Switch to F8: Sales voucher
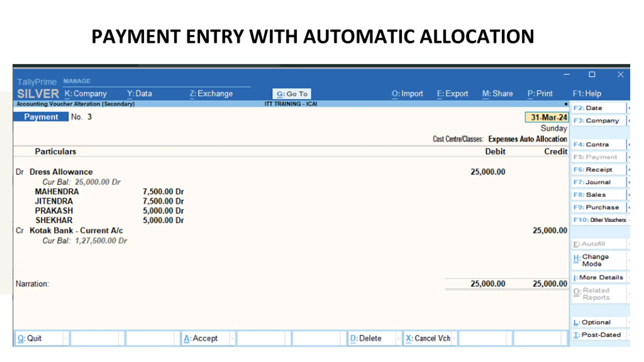644x362 pixels. coord(598,195)
